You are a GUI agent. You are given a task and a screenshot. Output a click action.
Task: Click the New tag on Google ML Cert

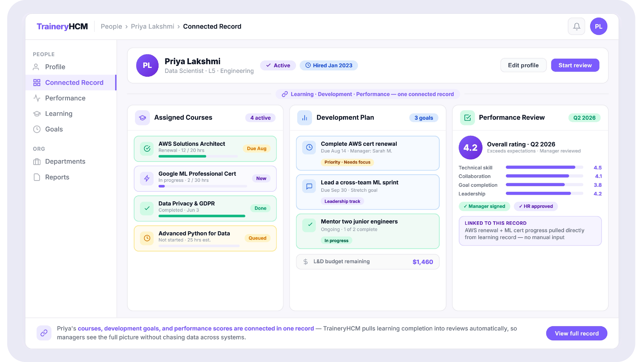[261, 178]
